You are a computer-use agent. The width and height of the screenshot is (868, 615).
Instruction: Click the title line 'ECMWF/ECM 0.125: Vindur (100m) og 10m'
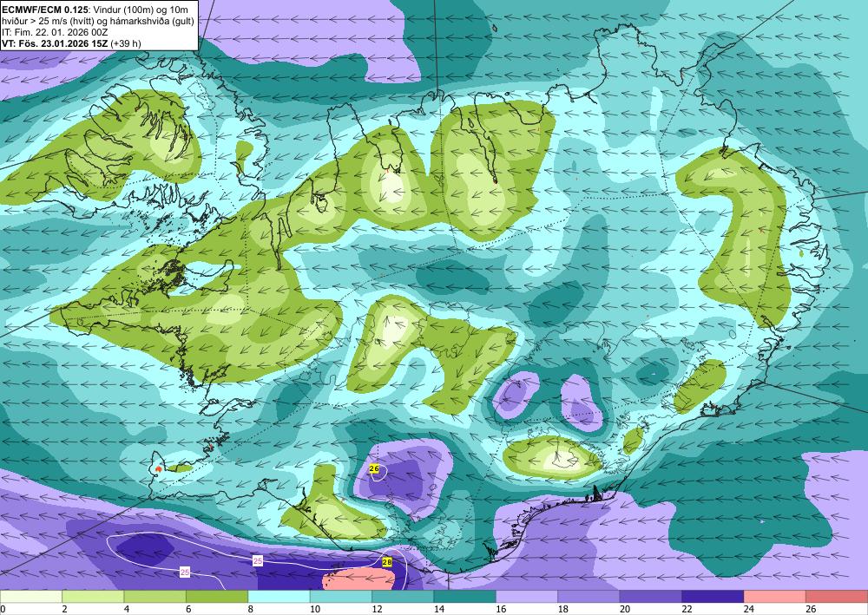[95, 10]
